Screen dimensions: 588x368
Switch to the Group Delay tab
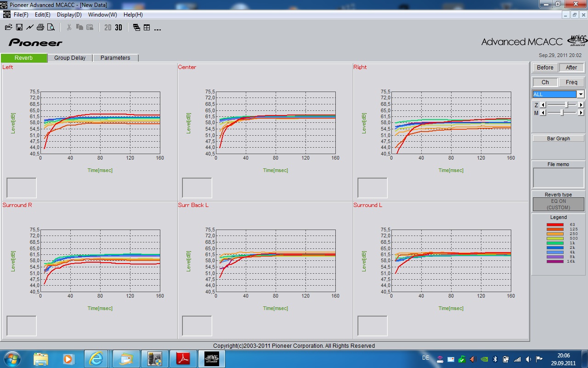point(70,58)
